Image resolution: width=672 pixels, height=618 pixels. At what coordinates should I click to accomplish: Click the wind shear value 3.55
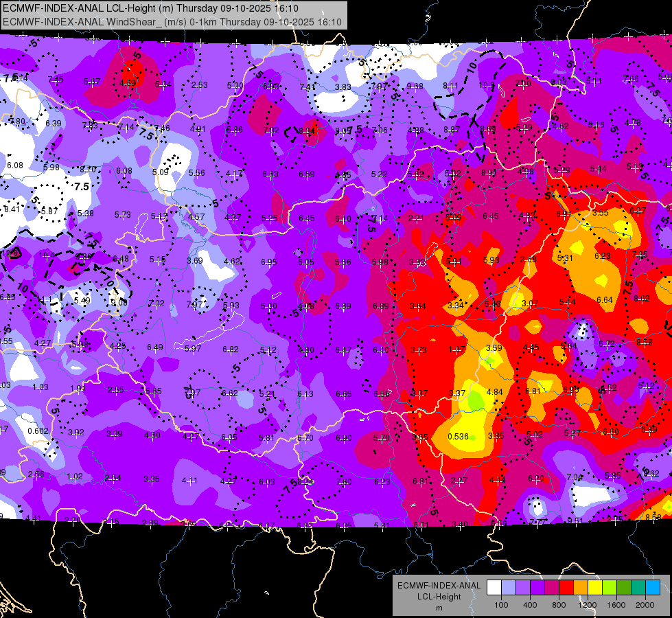tap(601, 212)
